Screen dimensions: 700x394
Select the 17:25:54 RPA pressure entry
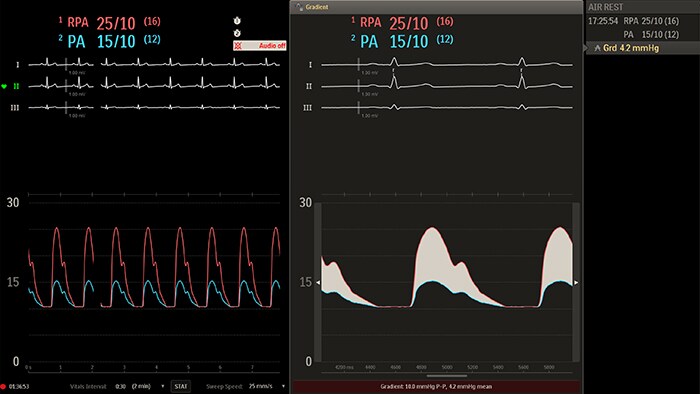click(633, 21)
